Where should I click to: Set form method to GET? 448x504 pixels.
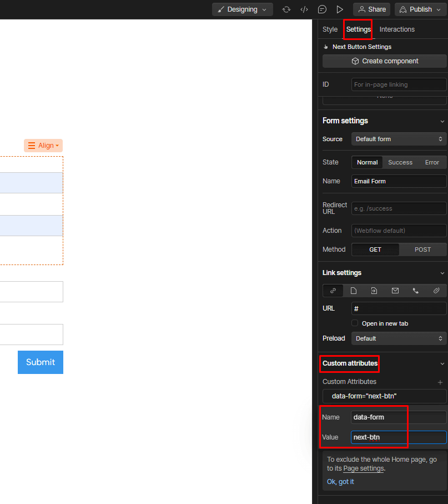pyautogui.click(x=375, y=249)
